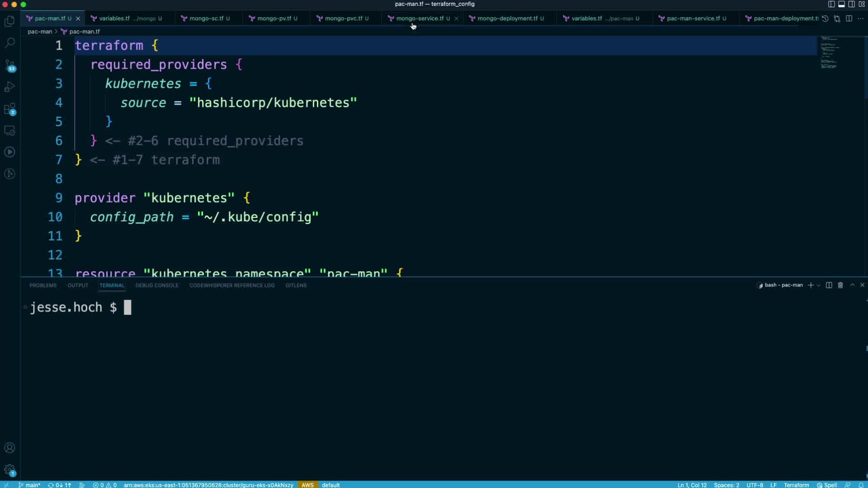
Task: Toggle bottom panel visibility layout button
Action: click(x=841, y=4)
